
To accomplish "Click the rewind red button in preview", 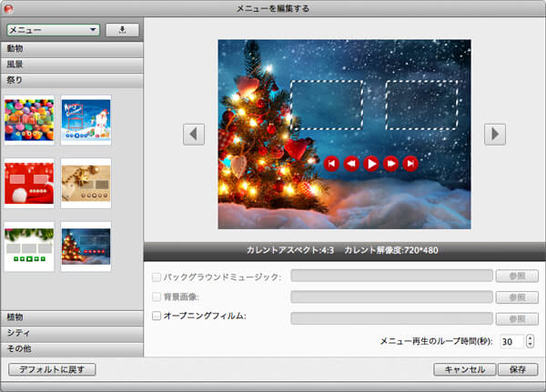I will [x=351, y=164].
